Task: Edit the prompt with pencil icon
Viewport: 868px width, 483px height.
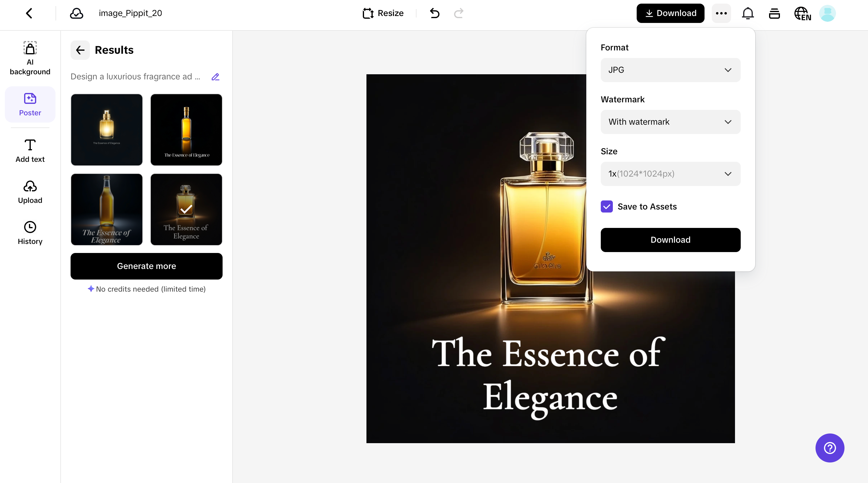Action: click(215, 77)
